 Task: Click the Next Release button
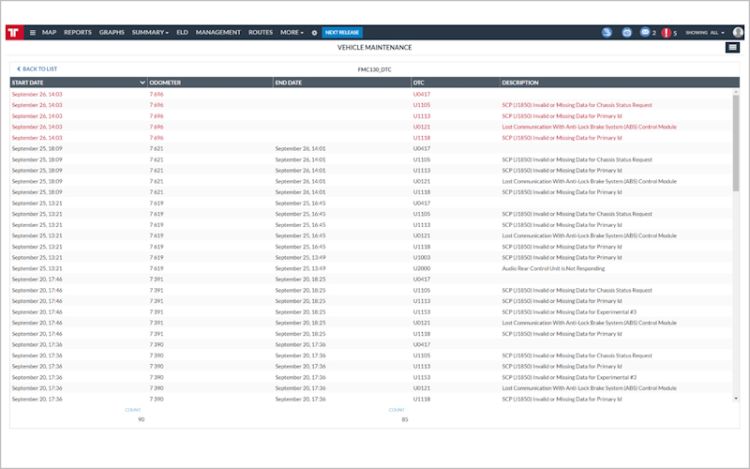(x=341, y=32)
